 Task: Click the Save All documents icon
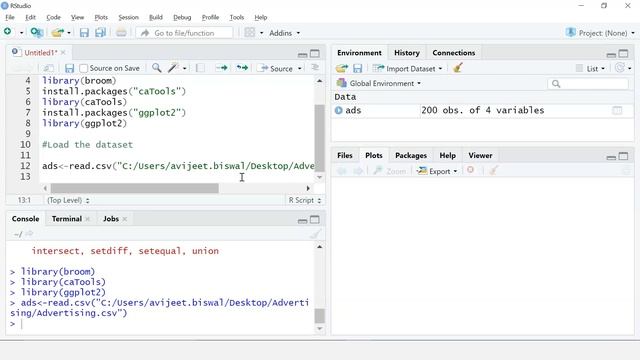click(x=100, y=33)
